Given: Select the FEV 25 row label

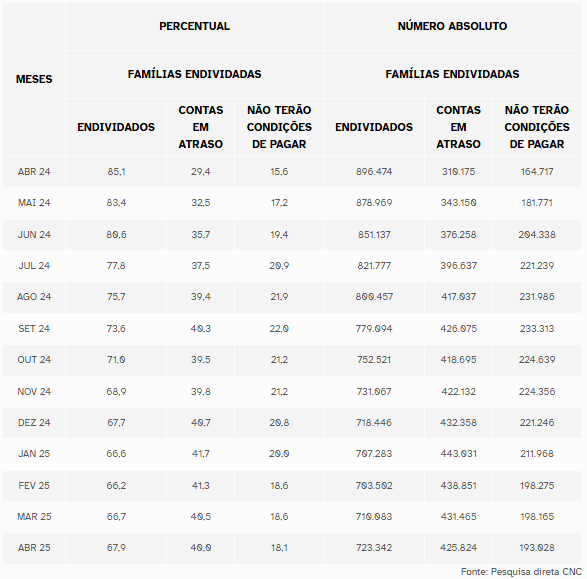Looking at the screenshot, I should click(34, 485).
